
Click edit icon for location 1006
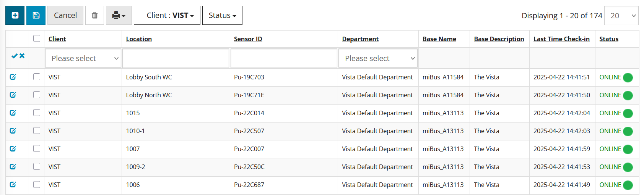pyautogui.click(x=13, y=185)
